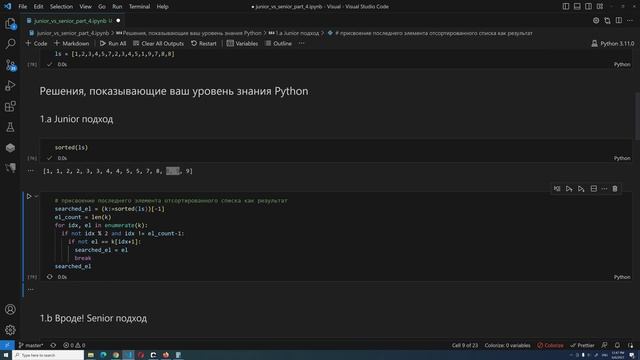640x360 pixels.
Task: Click Split Cell icon in cell toolbar
Action: (593, 189)
